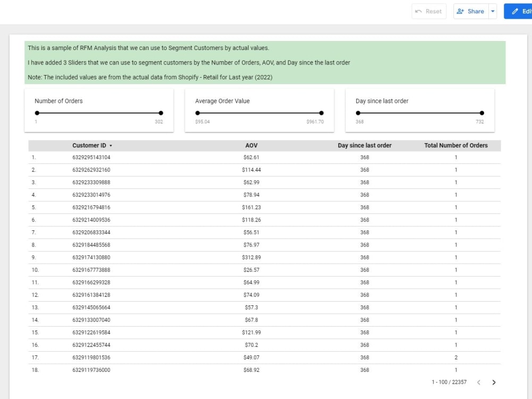The height and width of the screenshot is (399, 532).
Task: Open the Share button
Action: tap(471, 11)
